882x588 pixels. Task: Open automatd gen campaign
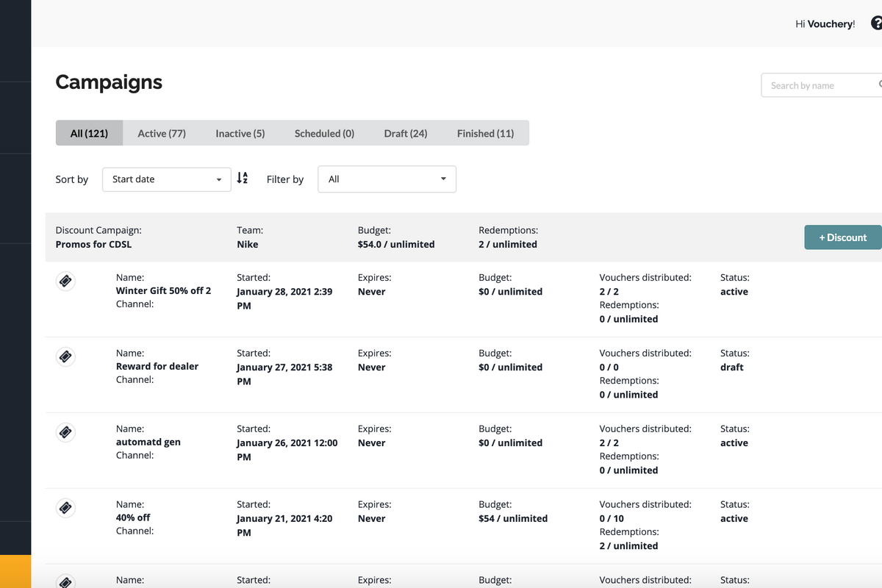148,442
